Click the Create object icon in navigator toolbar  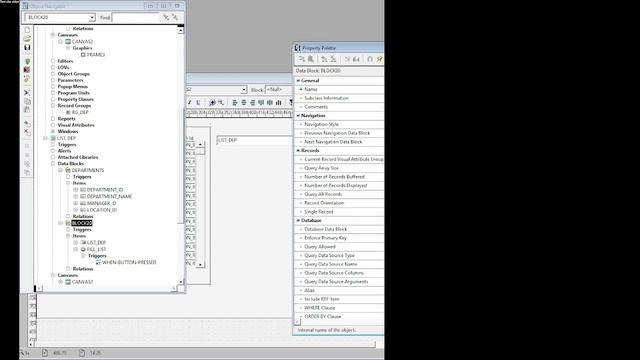(27, 124)
